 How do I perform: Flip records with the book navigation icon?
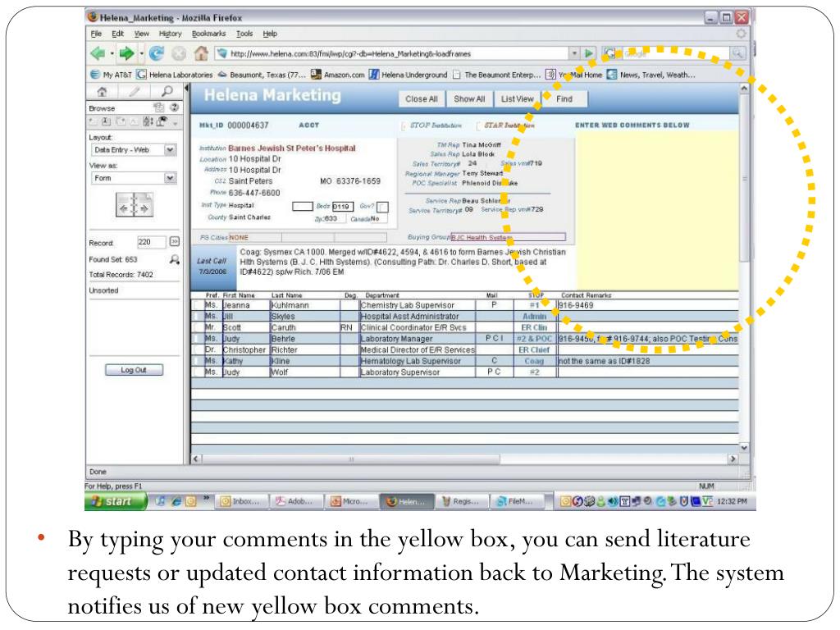coord(134,204)
